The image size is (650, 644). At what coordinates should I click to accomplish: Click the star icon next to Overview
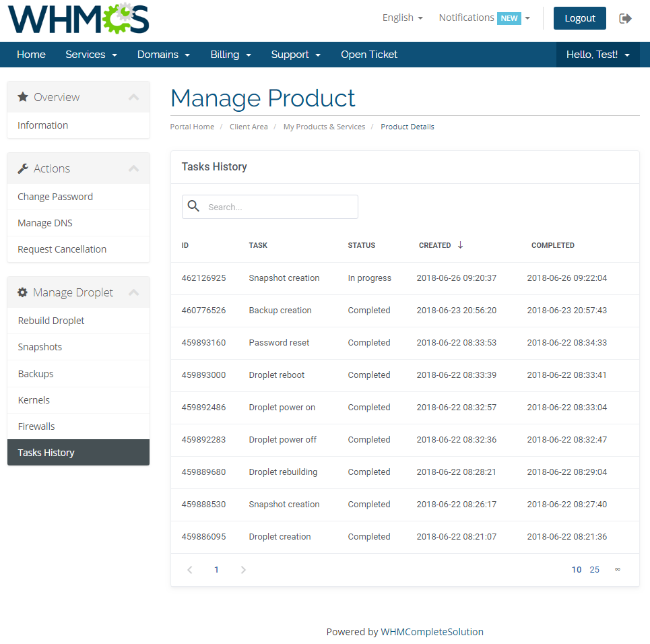pyautogui.click(x=23, y=97)
